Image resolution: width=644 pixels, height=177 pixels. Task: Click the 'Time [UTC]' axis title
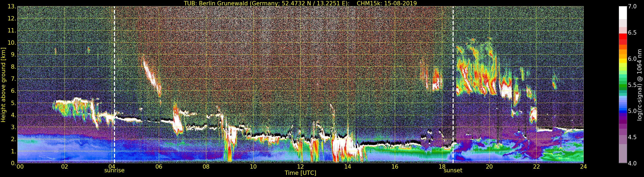coord(300,173)
